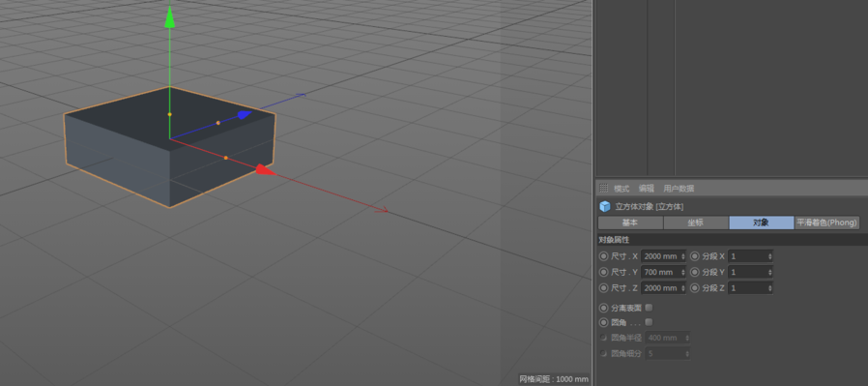Switch to the 坐标 tab
Viewport: 868px width, 386px height.
696,223
